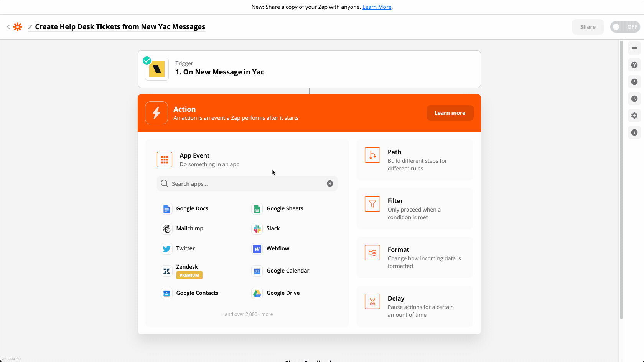Click the Zapier logo icon

coord(18,27)
